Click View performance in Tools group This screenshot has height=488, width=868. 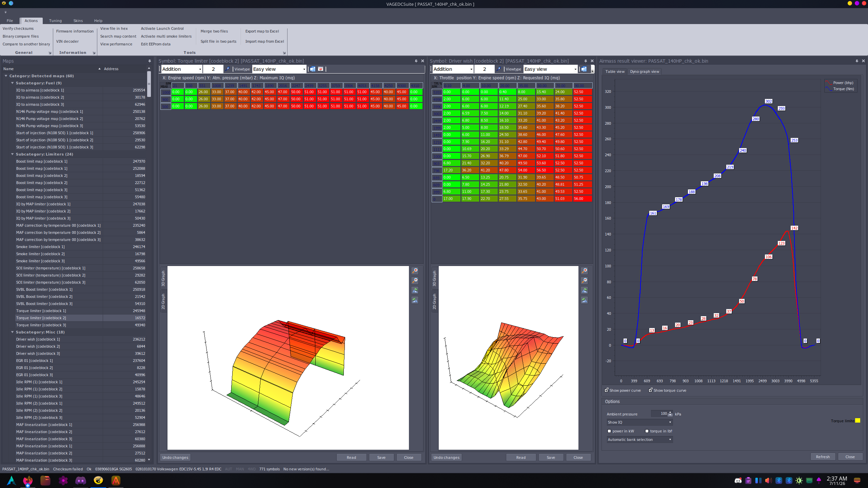116,44
